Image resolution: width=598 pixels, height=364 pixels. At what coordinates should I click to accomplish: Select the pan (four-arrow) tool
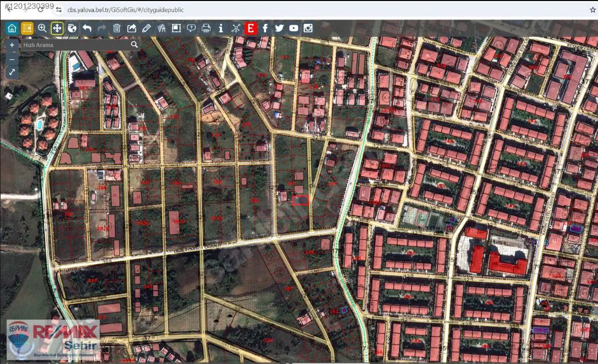coord(57,28)
